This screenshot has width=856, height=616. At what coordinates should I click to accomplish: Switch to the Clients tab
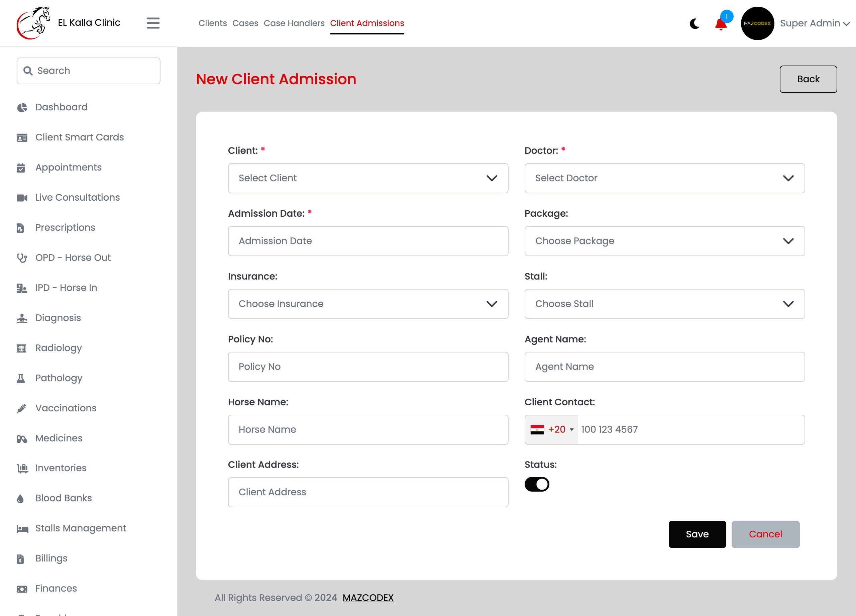[x=212, y=23]
